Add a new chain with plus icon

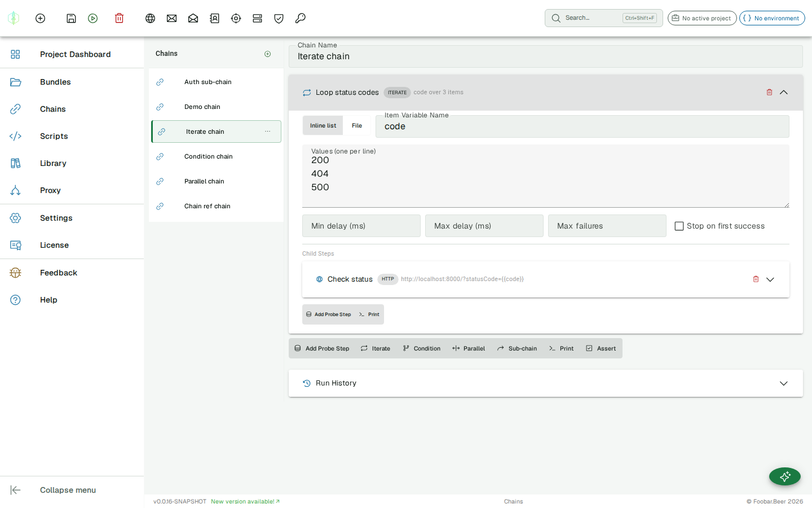[x=268, y=54]
